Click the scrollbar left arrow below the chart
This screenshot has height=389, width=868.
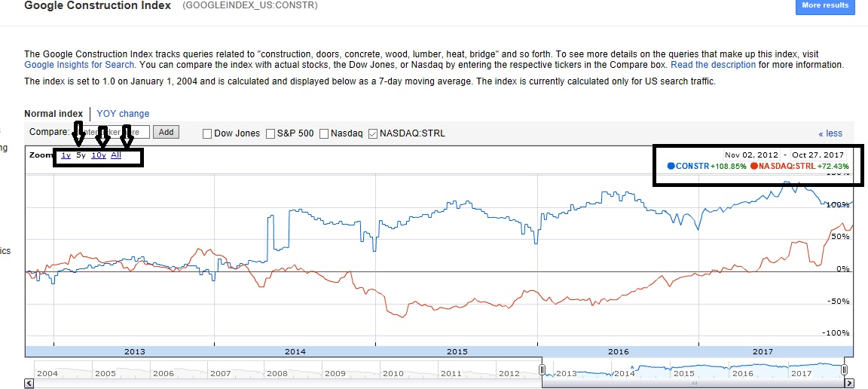tap(29, 383)
